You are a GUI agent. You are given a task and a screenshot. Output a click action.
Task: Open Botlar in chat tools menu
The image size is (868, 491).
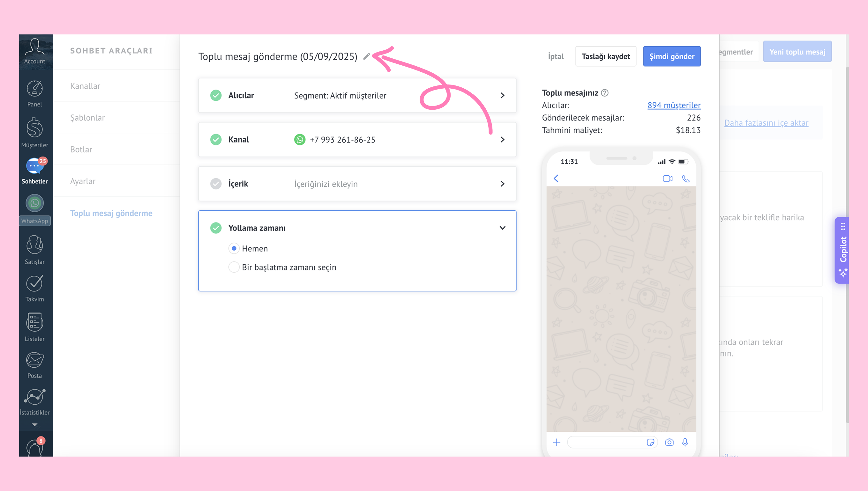pyautogui.click(x=81, y=150)
